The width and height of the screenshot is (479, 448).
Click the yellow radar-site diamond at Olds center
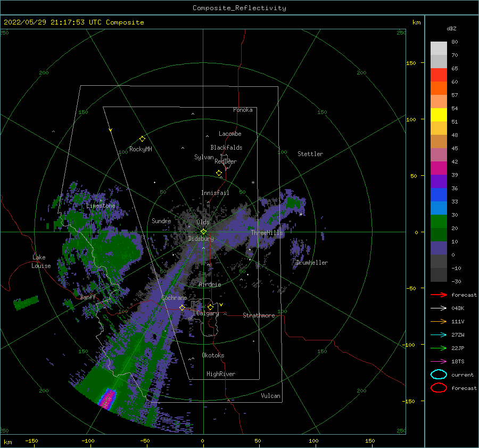[203, 232]
